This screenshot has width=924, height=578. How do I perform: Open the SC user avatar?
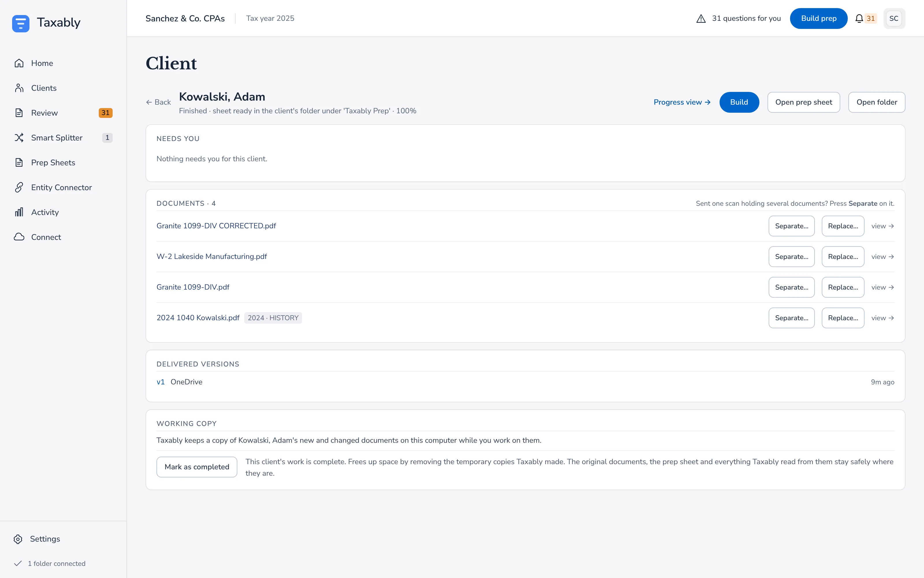(894, 18)
